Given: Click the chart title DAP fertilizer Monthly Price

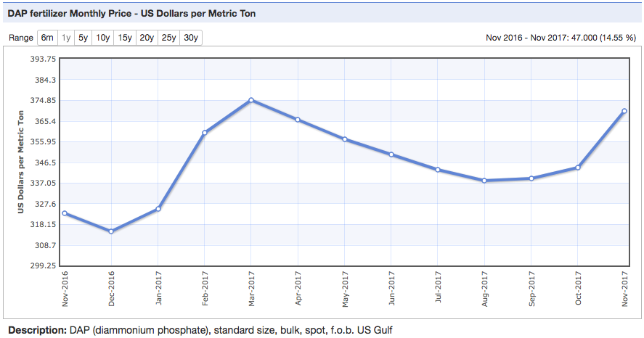Looking at the screenshot, I should tap(131, 14).
